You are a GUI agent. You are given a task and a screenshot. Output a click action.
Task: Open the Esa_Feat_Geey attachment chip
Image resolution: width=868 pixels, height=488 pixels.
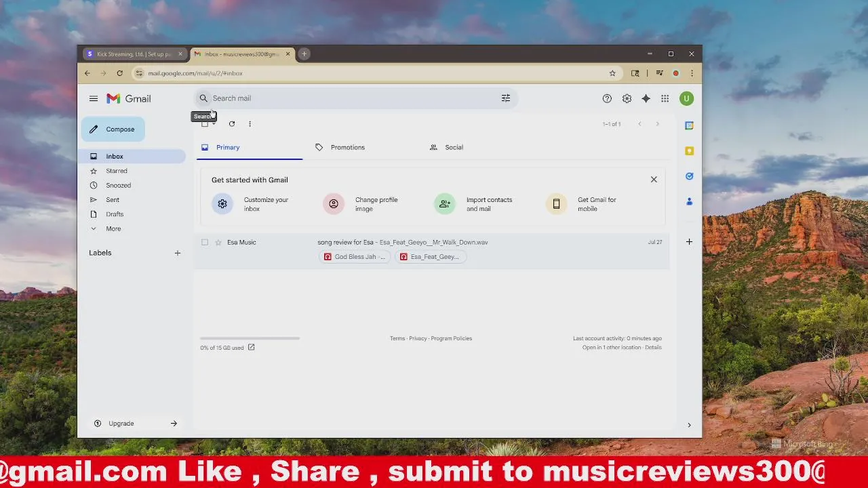[x=431, y=257]
